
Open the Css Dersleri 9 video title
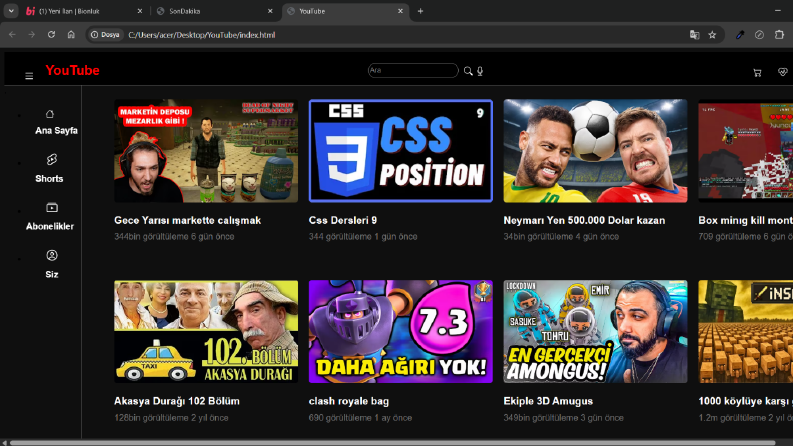(342, 220)
